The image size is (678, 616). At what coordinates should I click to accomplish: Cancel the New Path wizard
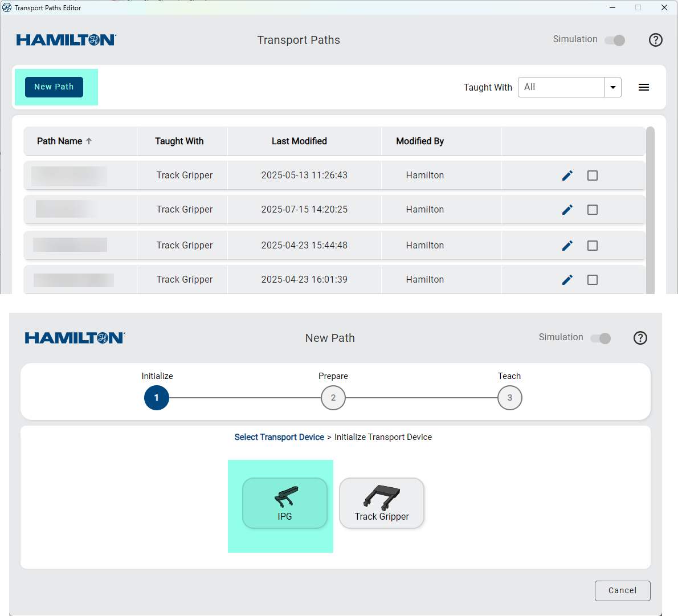point(622,590)
